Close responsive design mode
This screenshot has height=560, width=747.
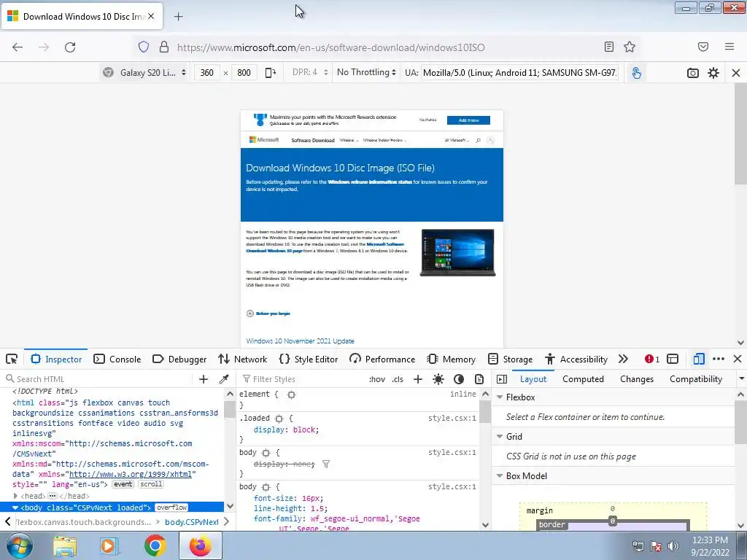[x=736, y=73]
